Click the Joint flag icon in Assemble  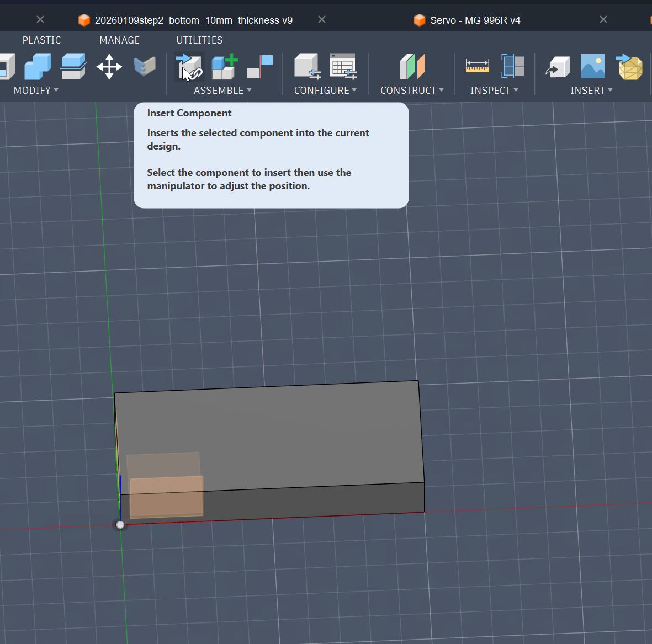tap(259, 66)
